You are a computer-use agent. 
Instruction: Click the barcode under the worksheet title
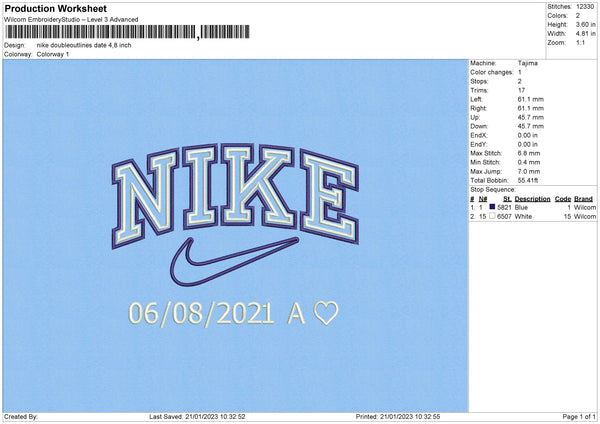(127, 32)
